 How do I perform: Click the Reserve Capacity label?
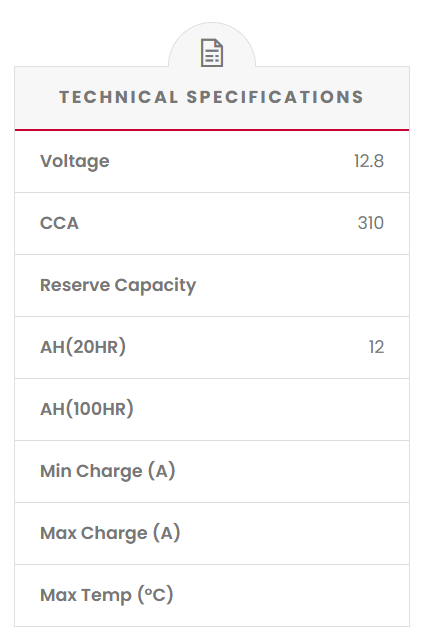[x=118, y=286]
